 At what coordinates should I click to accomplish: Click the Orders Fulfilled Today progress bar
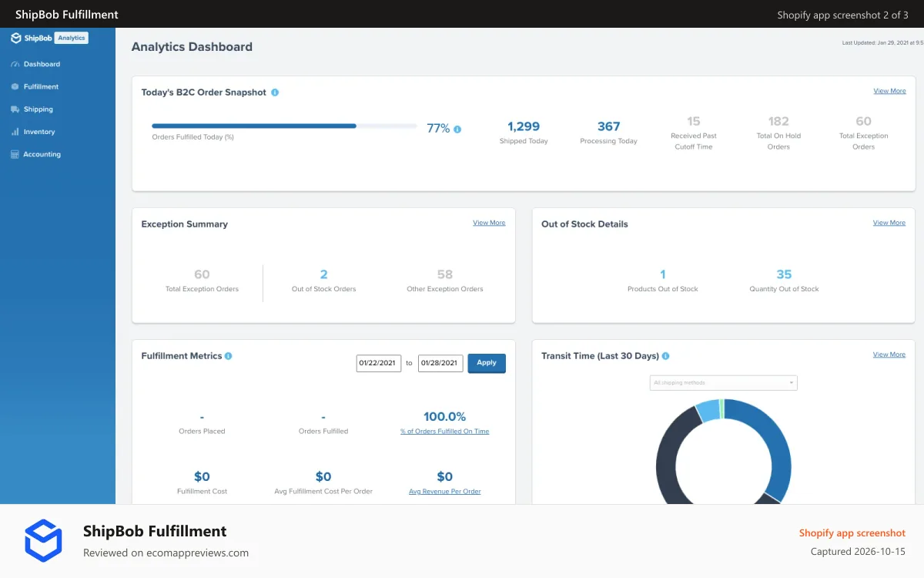pyautogui.click(x=284, y=126)
